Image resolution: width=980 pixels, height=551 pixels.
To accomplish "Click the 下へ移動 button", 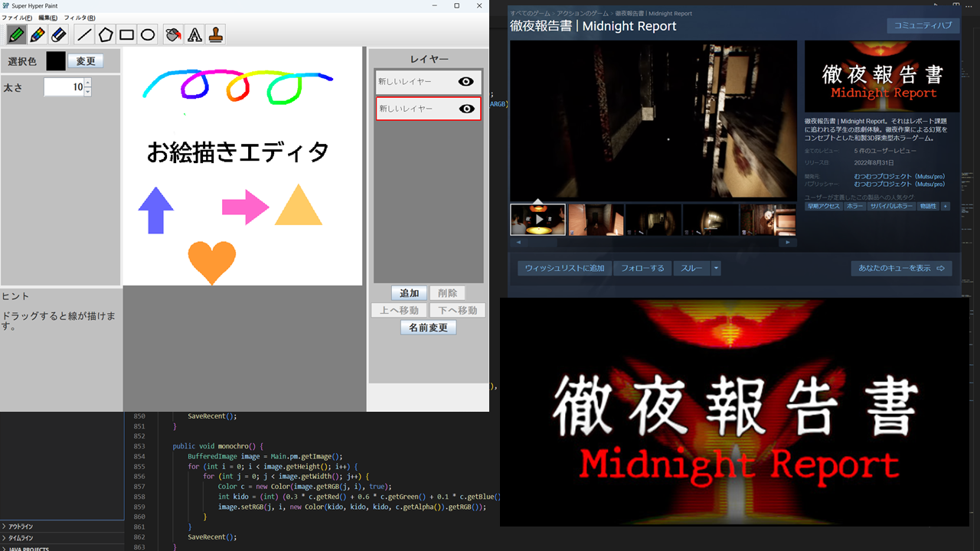I will point(457,310).
